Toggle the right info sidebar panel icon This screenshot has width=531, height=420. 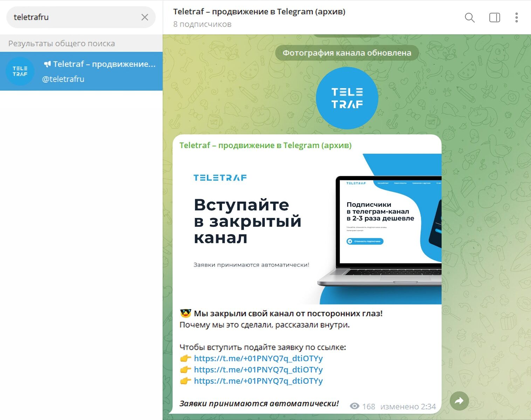[x=494, y=17]
